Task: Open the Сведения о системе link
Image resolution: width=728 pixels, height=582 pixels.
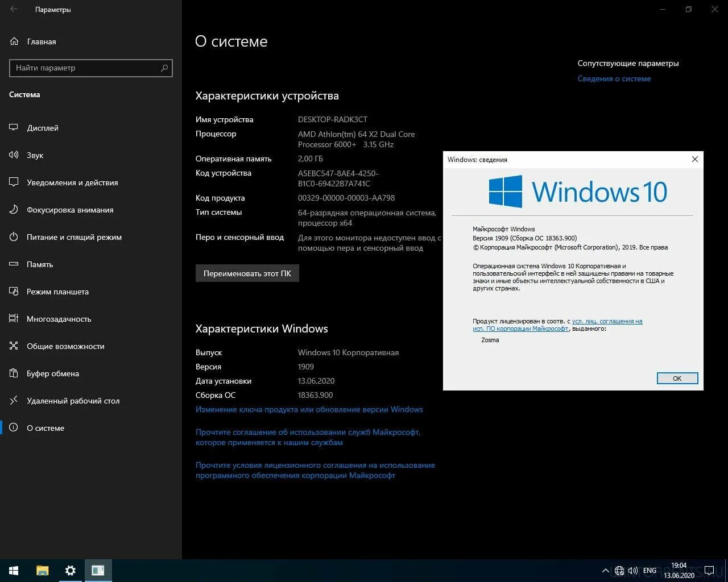Action: [x=614, y=79]
